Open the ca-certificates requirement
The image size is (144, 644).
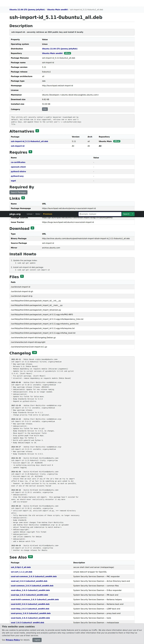[x=18, y=162]
